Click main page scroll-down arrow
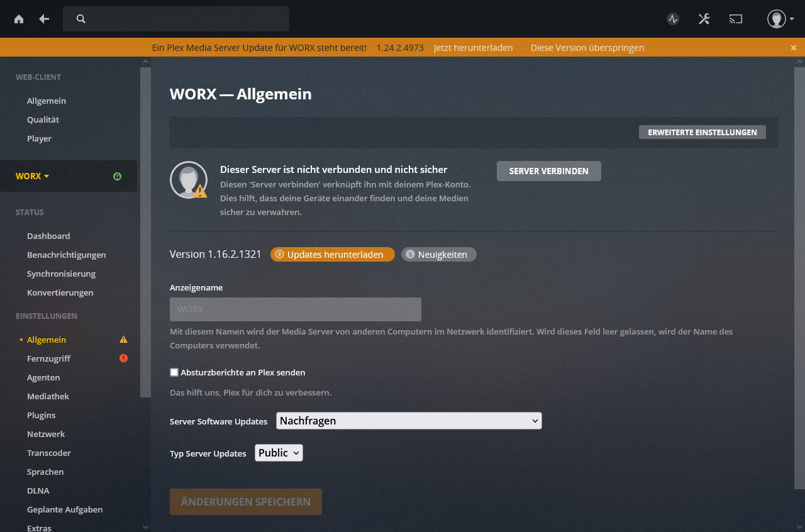805x532 pixels. pyautogui.click(x=799, y=527)
